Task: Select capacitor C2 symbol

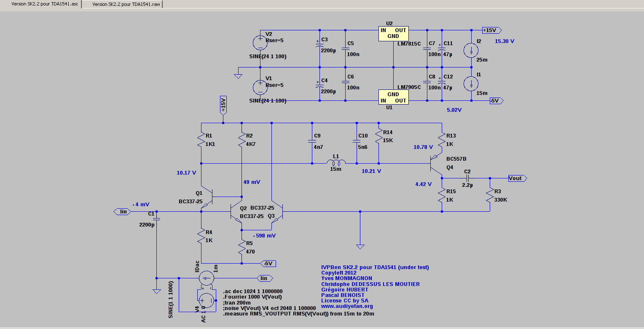Action: coord(467,178)
